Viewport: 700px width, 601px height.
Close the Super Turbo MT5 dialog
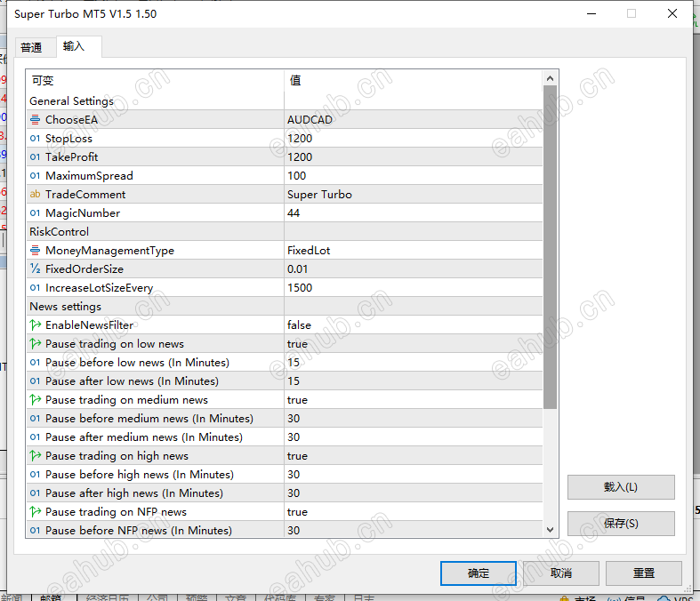point(672,14)
